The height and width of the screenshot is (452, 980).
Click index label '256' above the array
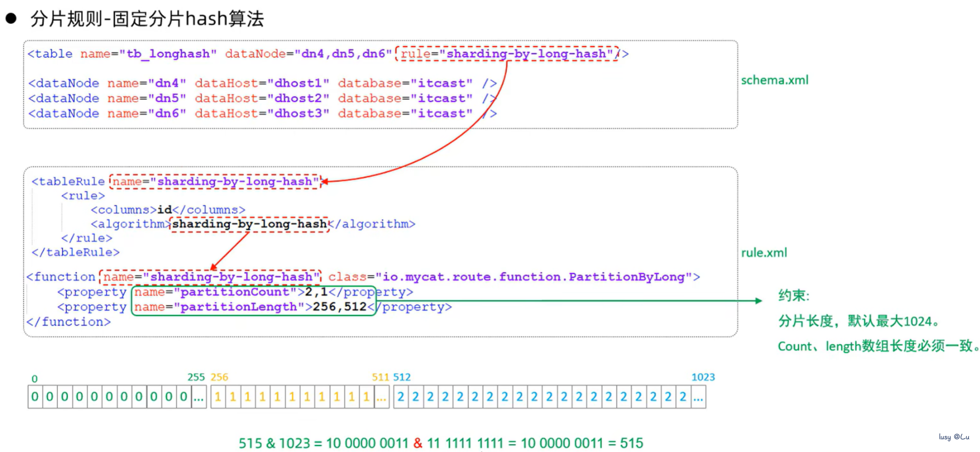coord(219,377)
